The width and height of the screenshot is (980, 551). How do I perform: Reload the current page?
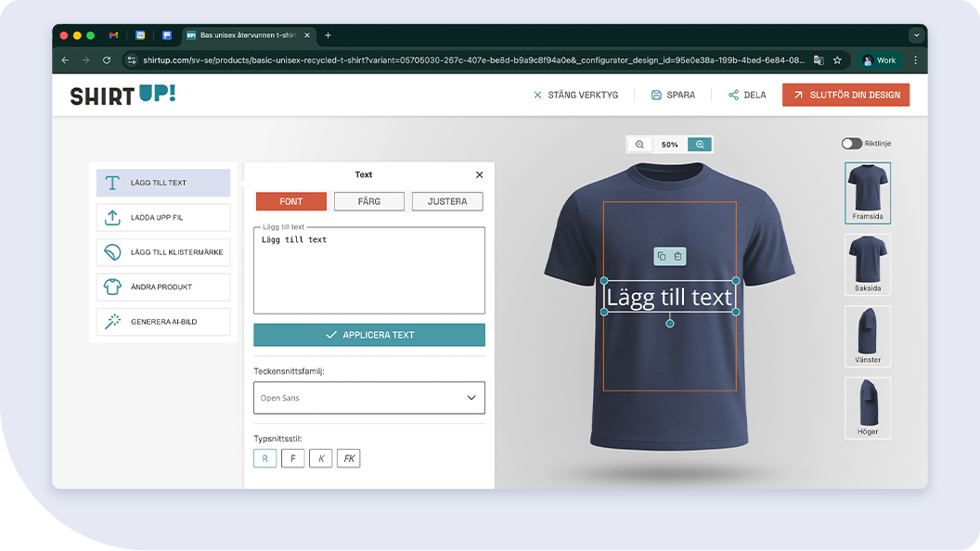point(107,60)
